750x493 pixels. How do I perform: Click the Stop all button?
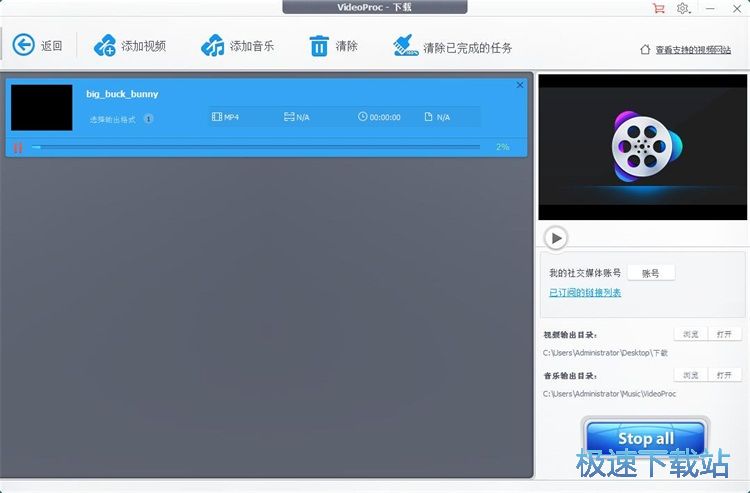click(645, 438)
